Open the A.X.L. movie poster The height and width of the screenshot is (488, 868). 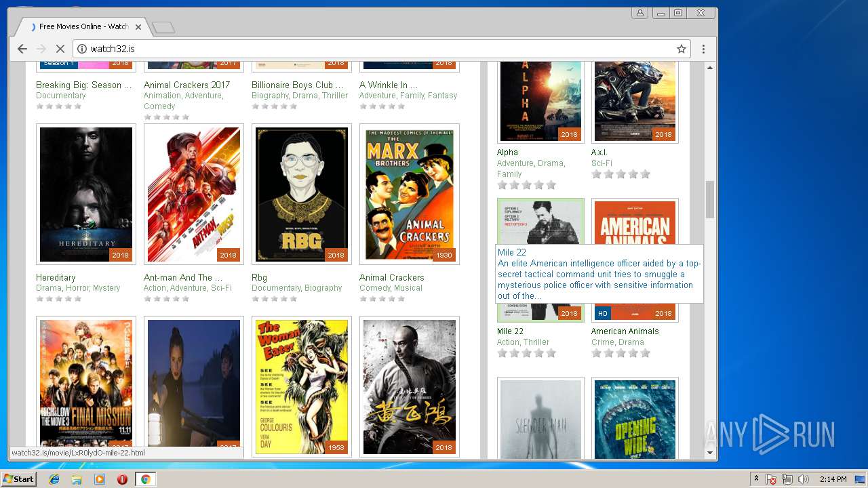tap(635, 101)
